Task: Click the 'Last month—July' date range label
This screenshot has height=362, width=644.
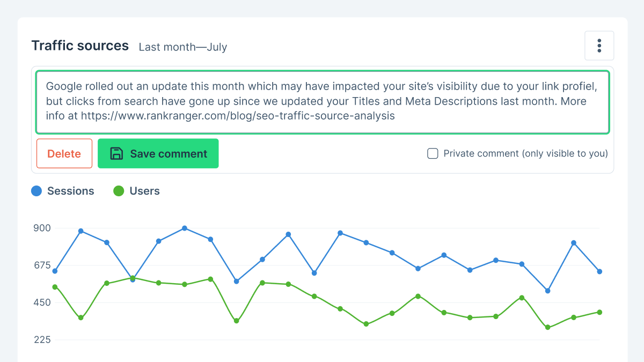Action: point(182,47)
